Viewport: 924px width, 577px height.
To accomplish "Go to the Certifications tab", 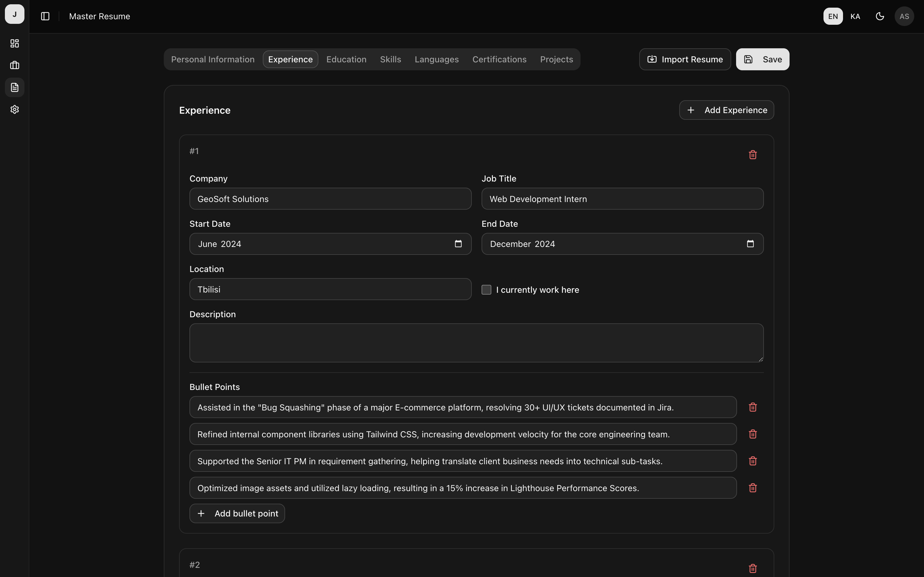I will [x=499, y=60].
